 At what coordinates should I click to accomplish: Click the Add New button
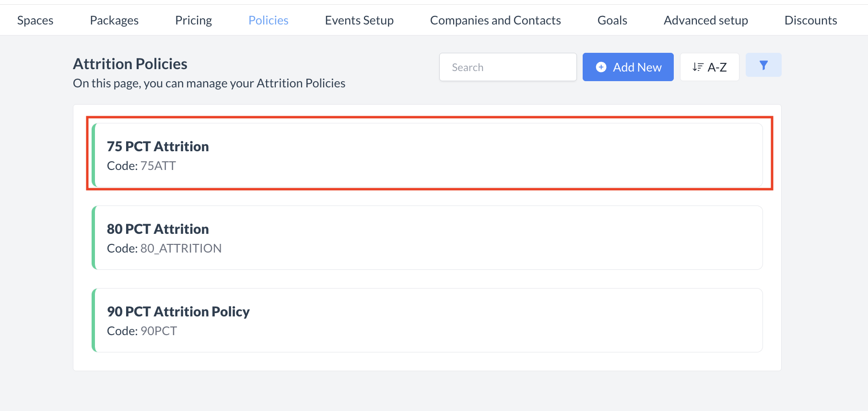tap(628, 67)
